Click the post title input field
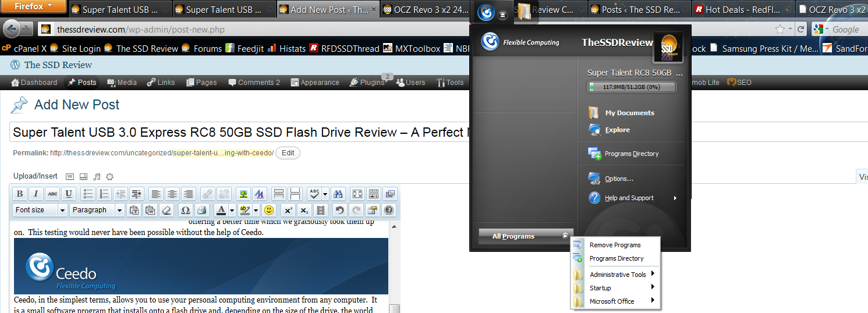Viewport: 868px width, 313px height. 240,133
